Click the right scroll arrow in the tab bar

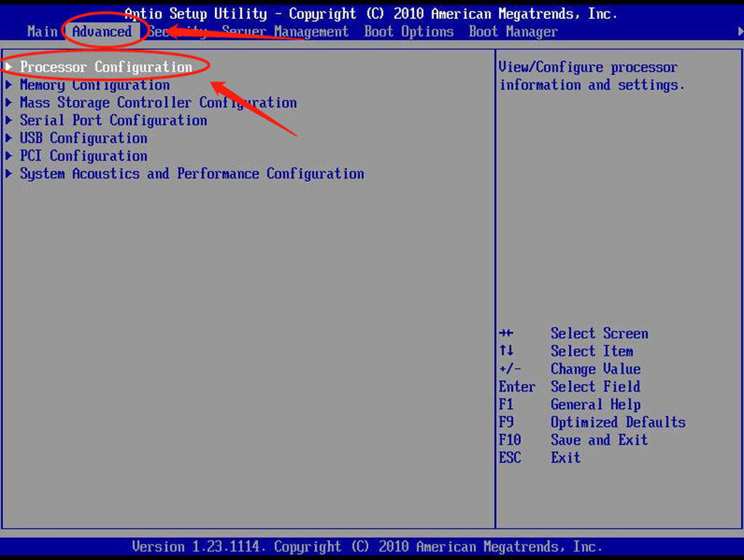pos(740,31)
